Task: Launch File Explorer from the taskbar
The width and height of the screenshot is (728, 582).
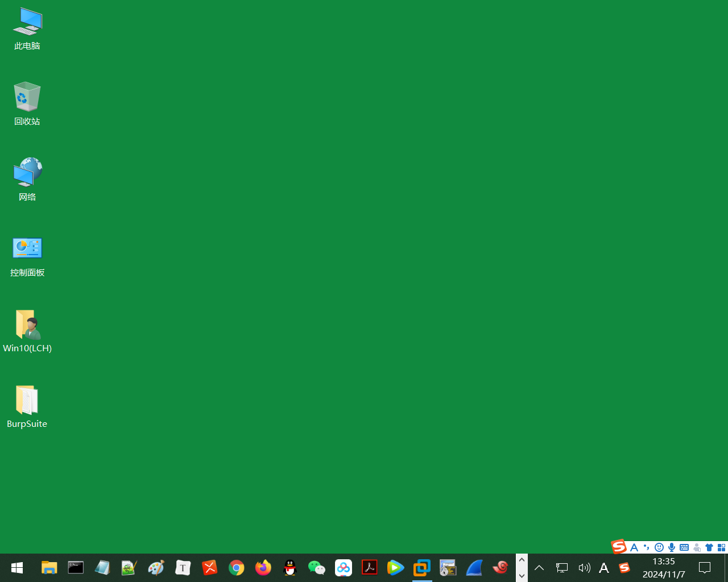Action: (49, 568)
